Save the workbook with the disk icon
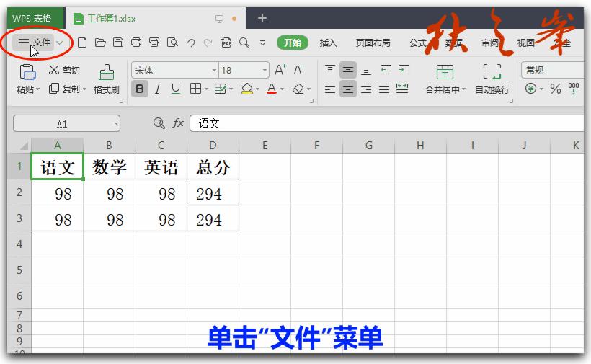Screen dimensions: 591x364 [x=118, y=43]
